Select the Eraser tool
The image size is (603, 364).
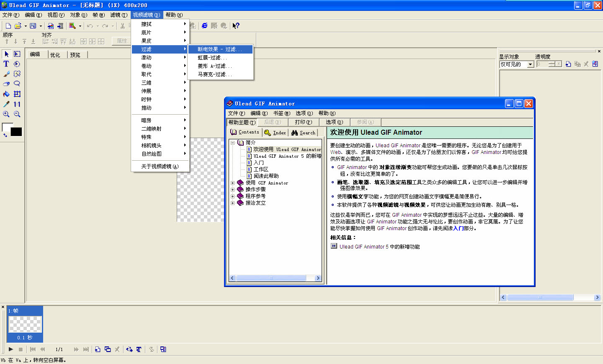[x=6, y=84]
